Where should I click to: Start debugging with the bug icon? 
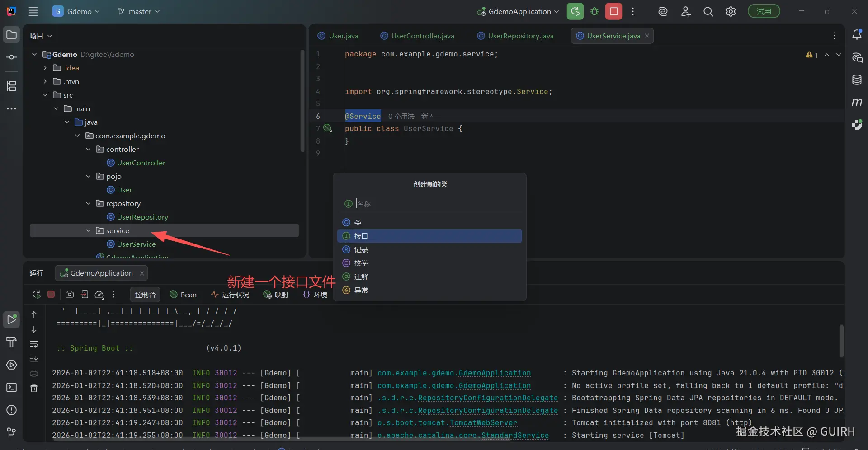(x=594, y=11)
